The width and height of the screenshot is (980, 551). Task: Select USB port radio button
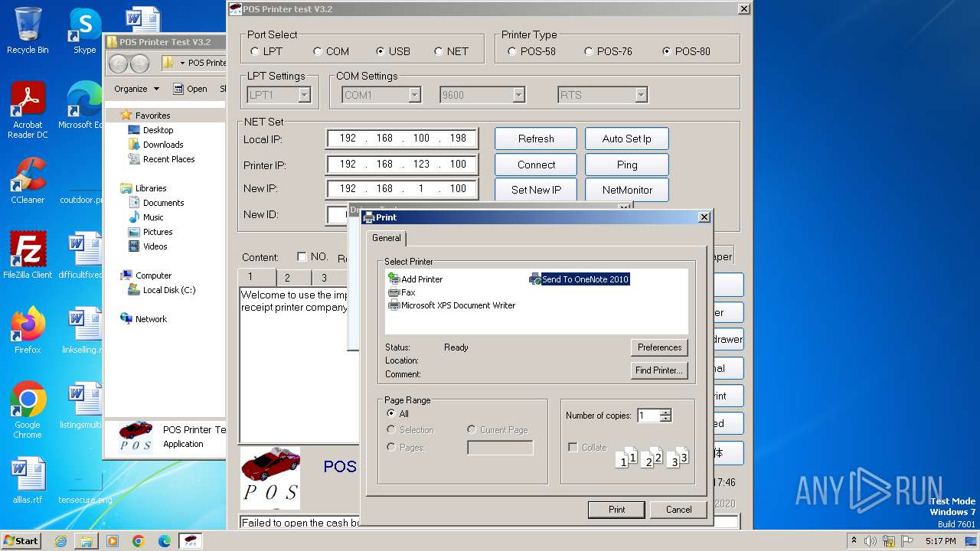tap(381, 51)
